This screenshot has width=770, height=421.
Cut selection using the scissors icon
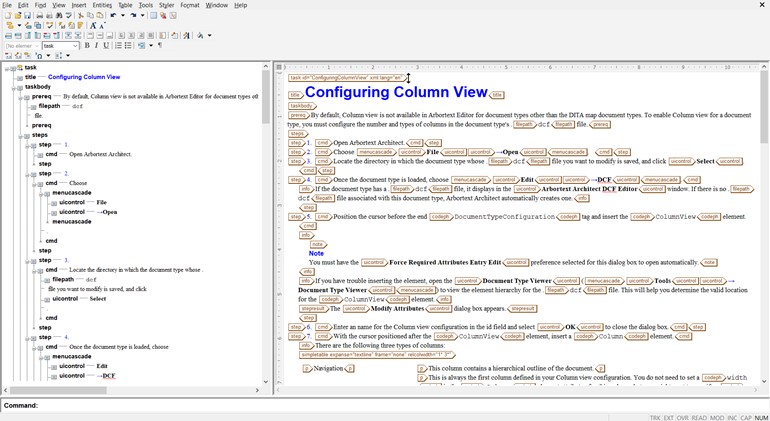click(81, 16)
